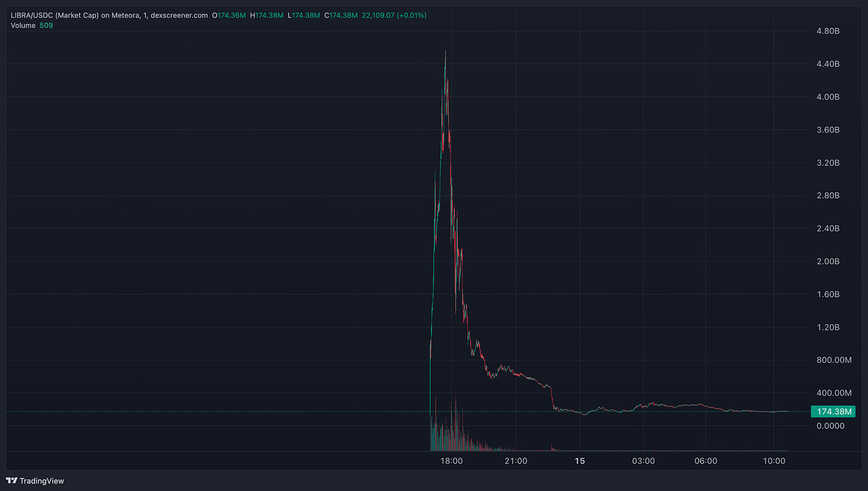Click the 2.00B price axis label
The image size is (868, 491).
pyautogui.click(x=829, y=261)
